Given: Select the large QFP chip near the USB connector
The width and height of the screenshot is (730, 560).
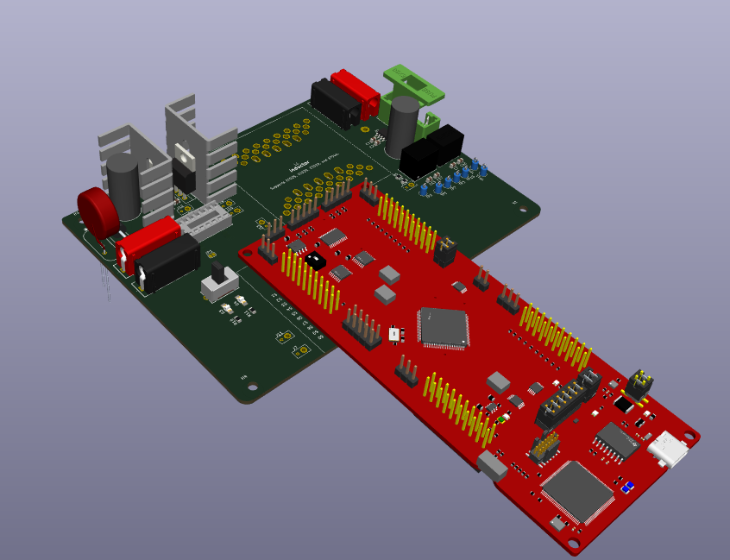Looking at the screenshot, I should (x=577, y=492).
